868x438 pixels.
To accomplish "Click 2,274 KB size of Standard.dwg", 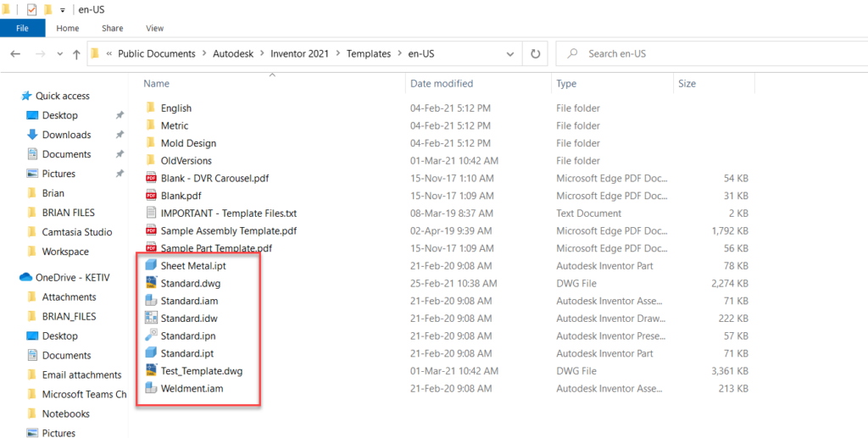I will coord(728,284).
